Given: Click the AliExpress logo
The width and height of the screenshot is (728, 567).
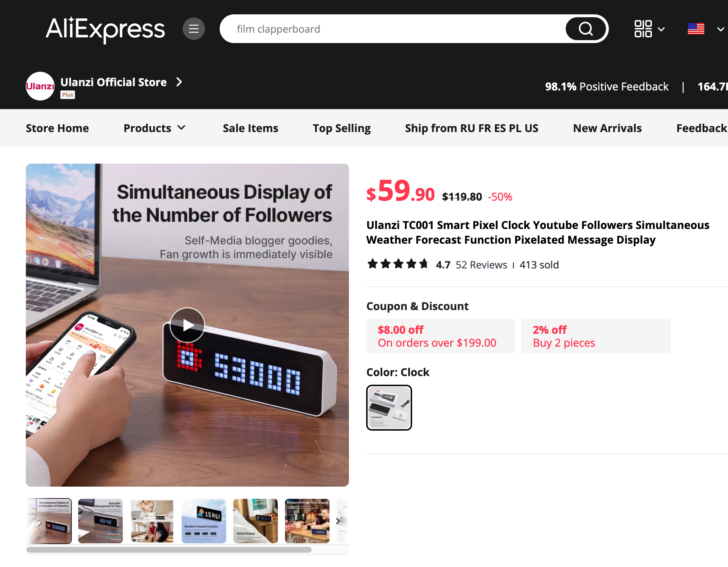Looking at the screenshot, I should tap(105, 29).
